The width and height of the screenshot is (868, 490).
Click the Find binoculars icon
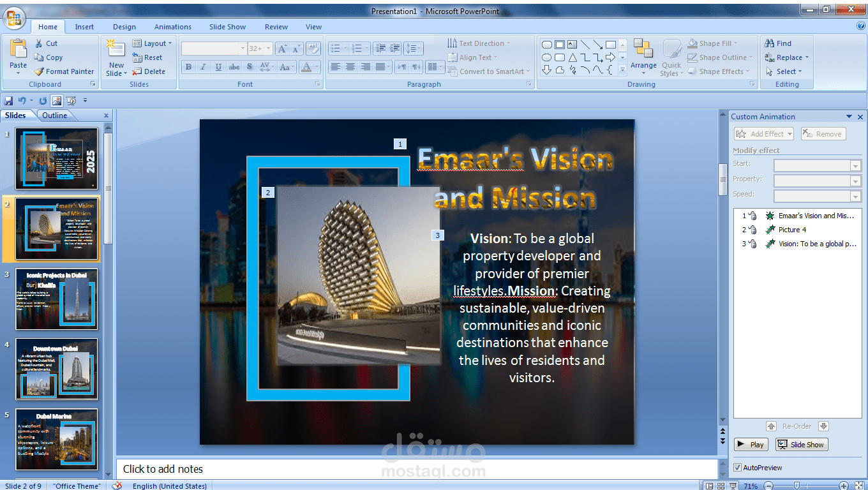pos(770,43)
